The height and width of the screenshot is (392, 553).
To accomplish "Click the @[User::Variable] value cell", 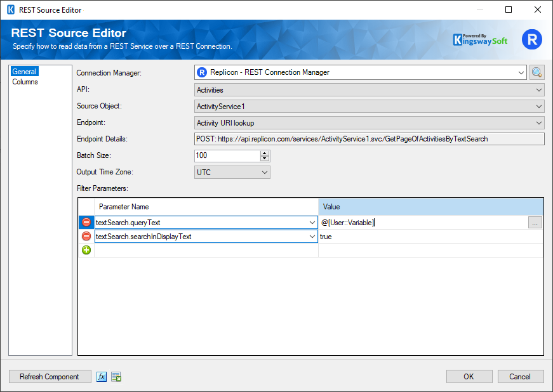I will coord(423,223).
